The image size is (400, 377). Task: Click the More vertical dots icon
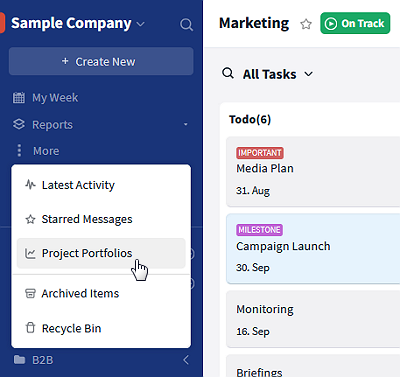[19, 151]
